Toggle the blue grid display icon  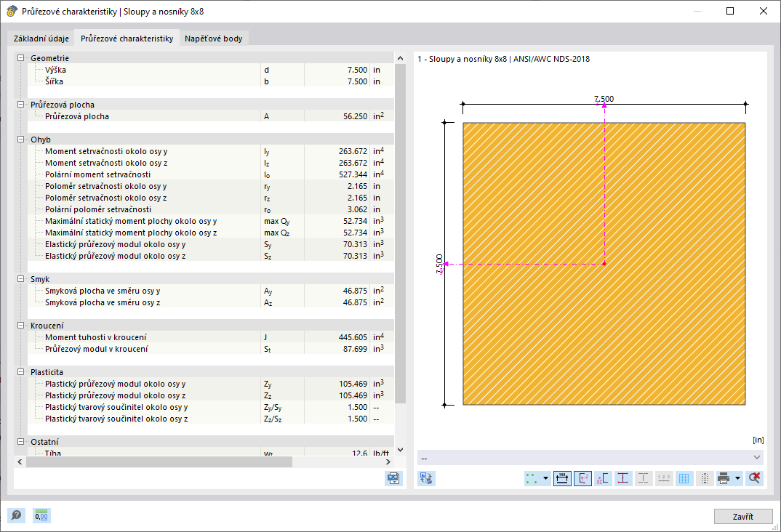[684, 478]
